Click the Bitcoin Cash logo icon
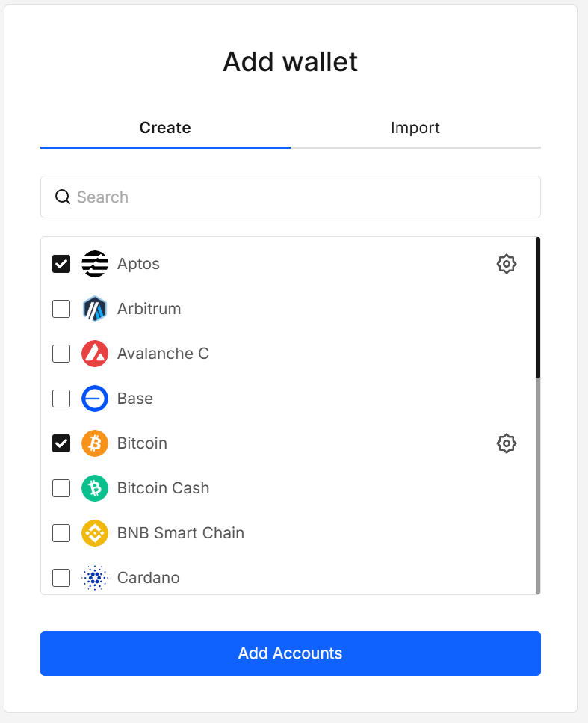Screen dimensions: 588x723 (94, 488)
